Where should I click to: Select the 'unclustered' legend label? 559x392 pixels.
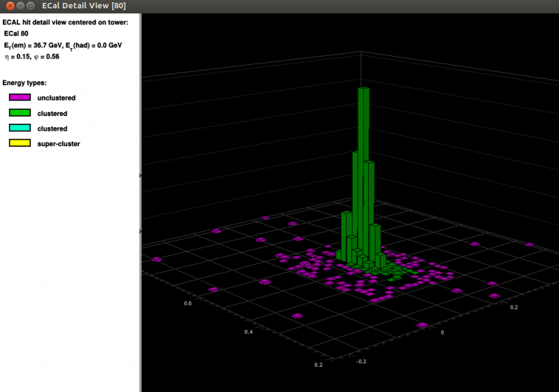coord(57,98)
